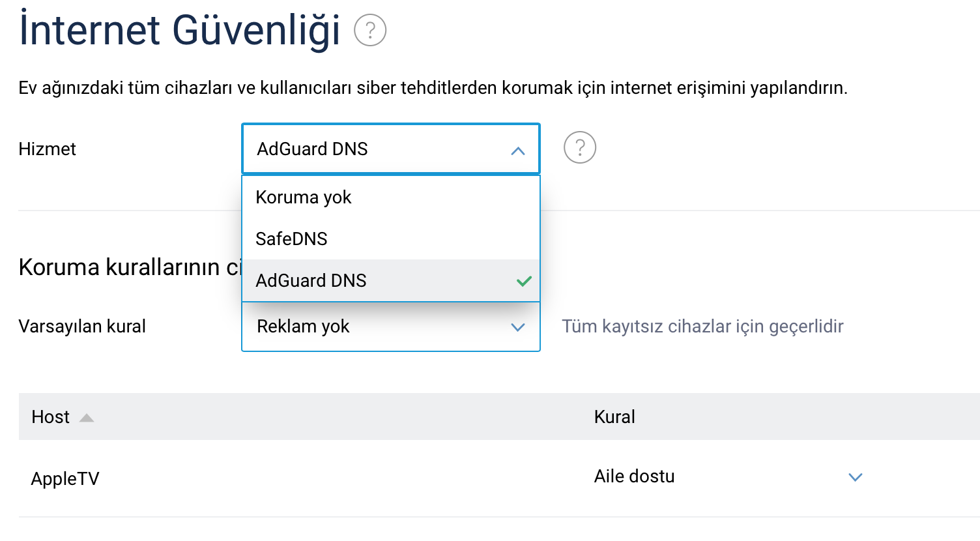Click the Tüm kayıtsız cihazlar için geçerlidir note
The width and height of the screenshot is (980, 541).
[702, 327]
